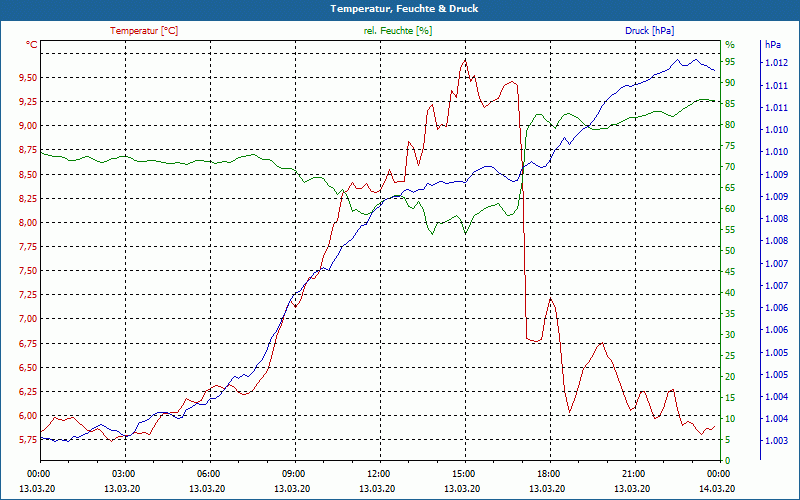Image resolution: width=800 pixels, height=500 pixels.
Task: Select the green rel. Feuchte [%] legend label
Action: (x=397, y=31)
